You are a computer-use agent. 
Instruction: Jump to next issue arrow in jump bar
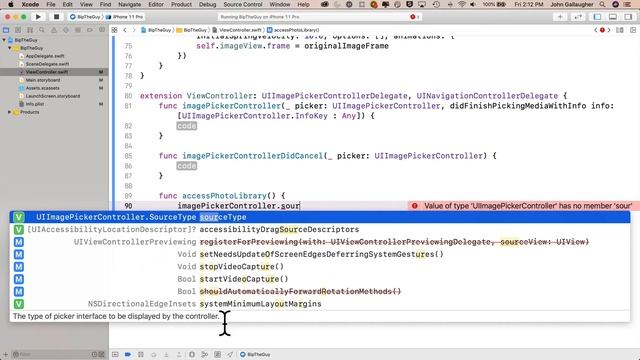coord(609,30)
